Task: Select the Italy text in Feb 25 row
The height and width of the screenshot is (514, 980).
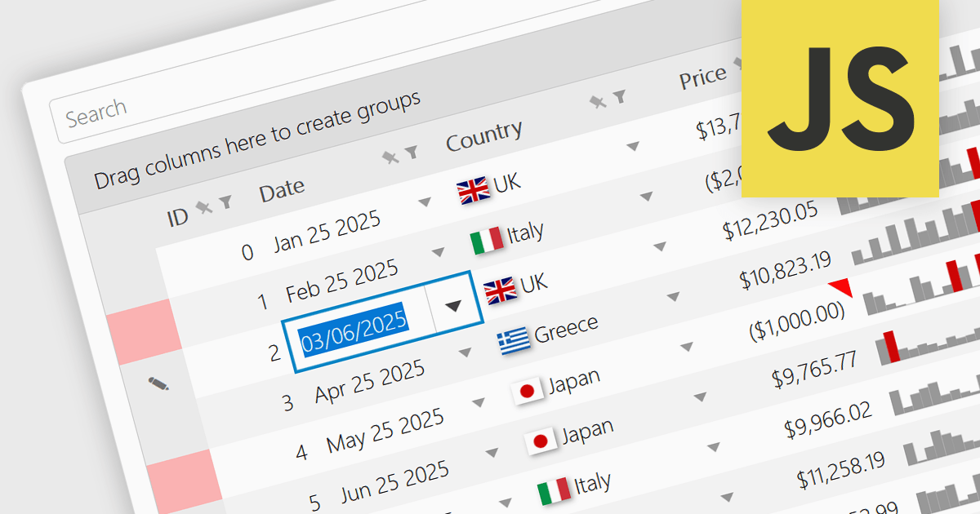Action: tap(525, 233)
